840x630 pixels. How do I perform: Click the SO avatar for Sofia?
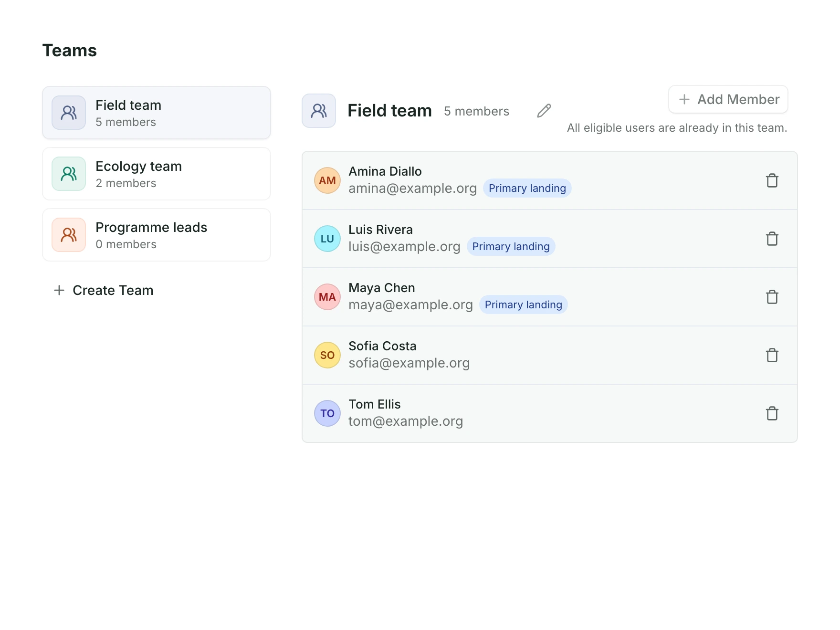(327, 355)
